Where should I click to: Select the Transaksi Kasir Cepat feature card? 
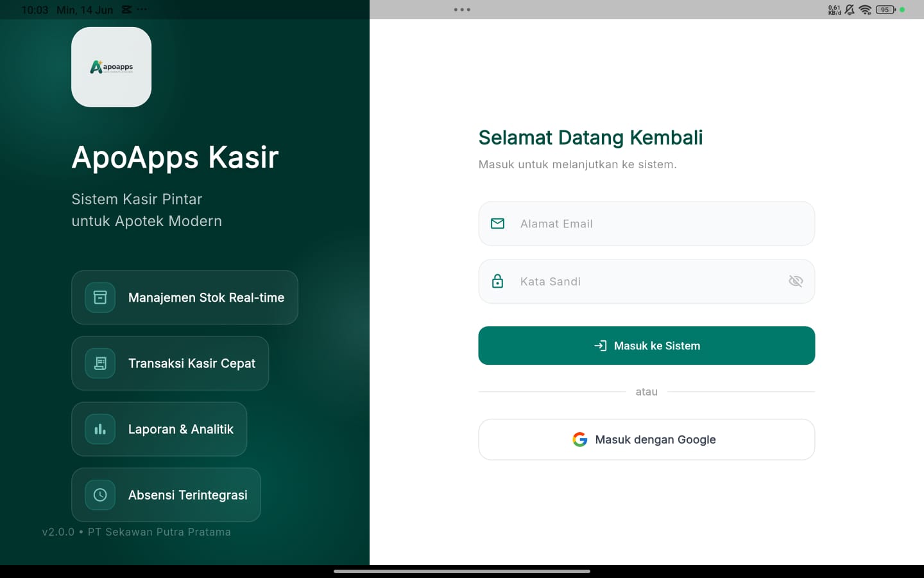click(x=170, y=363)
